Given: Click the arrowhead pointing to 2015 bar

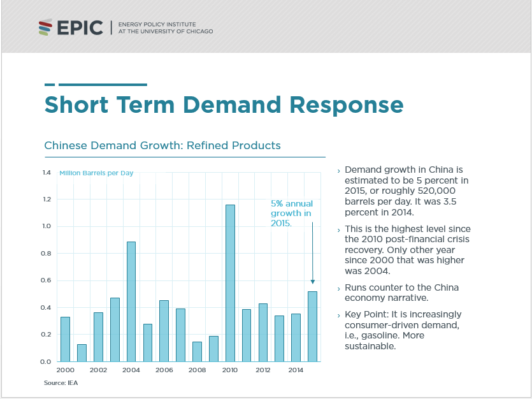Looking at the screenshot, I should (x=312, y=281).
